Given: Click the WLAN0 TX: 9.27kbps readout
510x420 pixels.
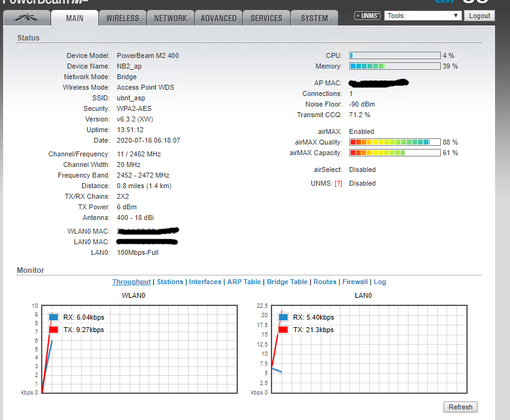Looking at the screenshot, I should coord(83,330).
